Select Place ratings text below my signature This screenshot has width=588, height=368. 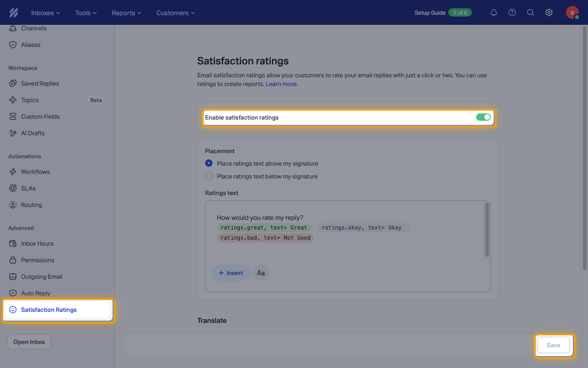tap(209, 176)
